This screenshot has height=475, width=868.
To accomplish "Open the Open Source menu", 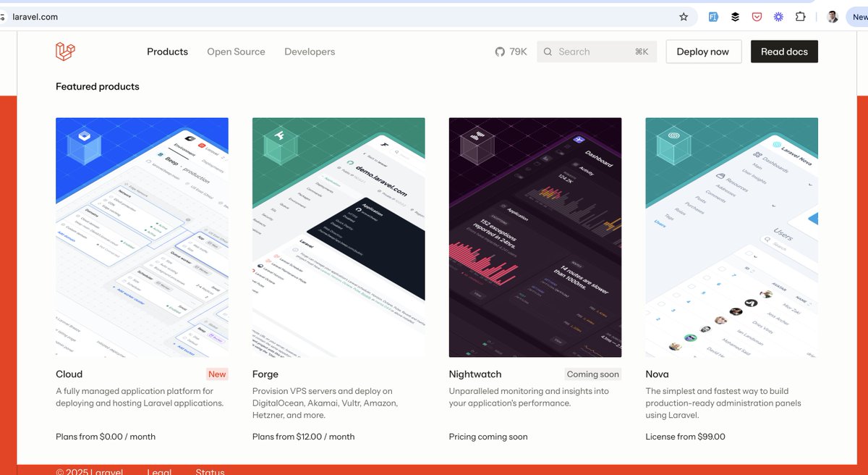I will click(236, 51).
